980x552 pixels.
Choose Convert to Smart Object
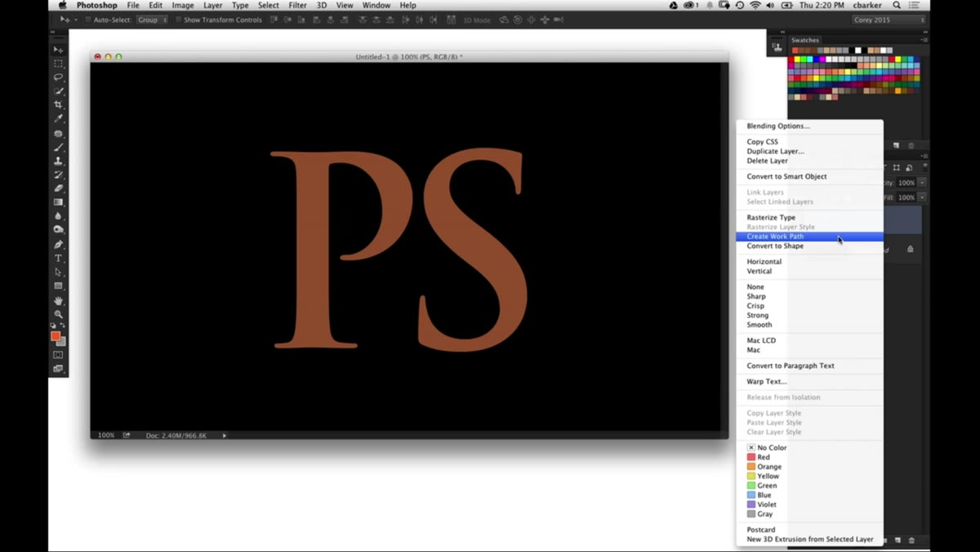(x=809, y=176)
